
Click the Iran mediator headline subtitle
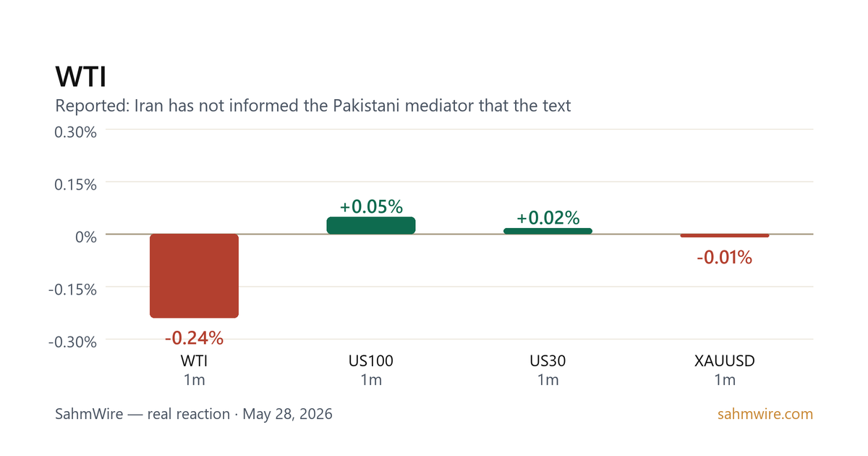313,106
